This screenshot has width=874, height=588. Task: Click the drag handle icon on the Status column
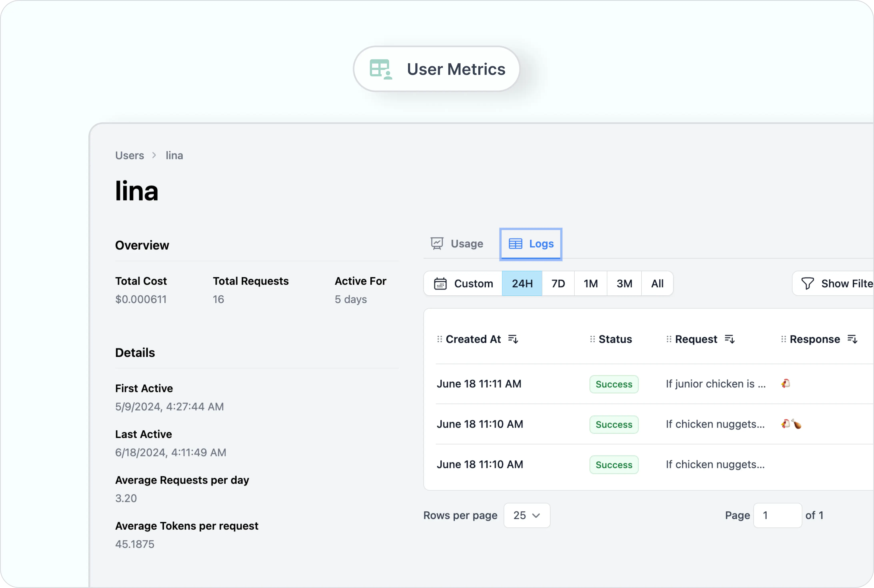point(592,339)
